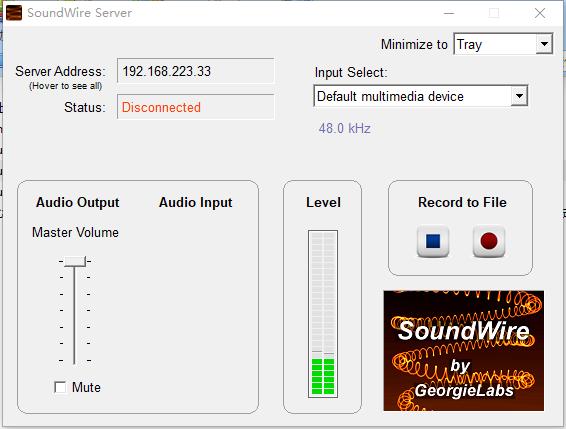Minimize the SoundWire Server window
The image size is (566, 429).
pos(449,13)
